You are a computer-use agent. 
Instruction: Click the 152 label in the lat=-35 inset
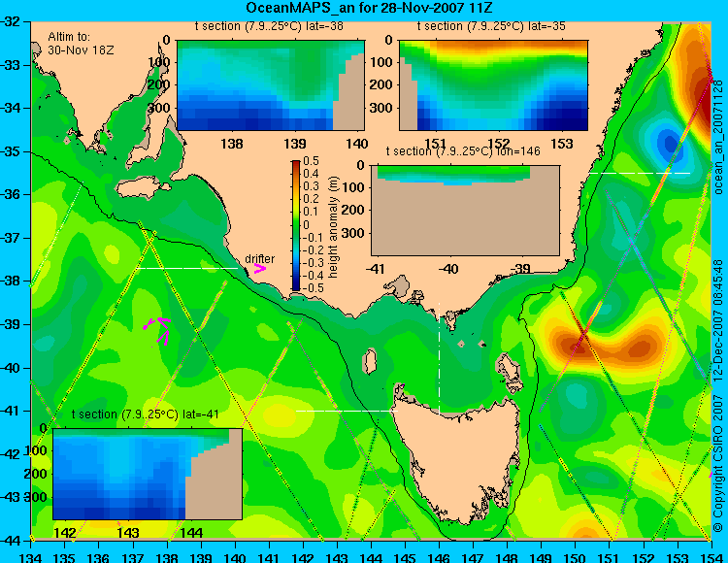click(x=499, y=144)
